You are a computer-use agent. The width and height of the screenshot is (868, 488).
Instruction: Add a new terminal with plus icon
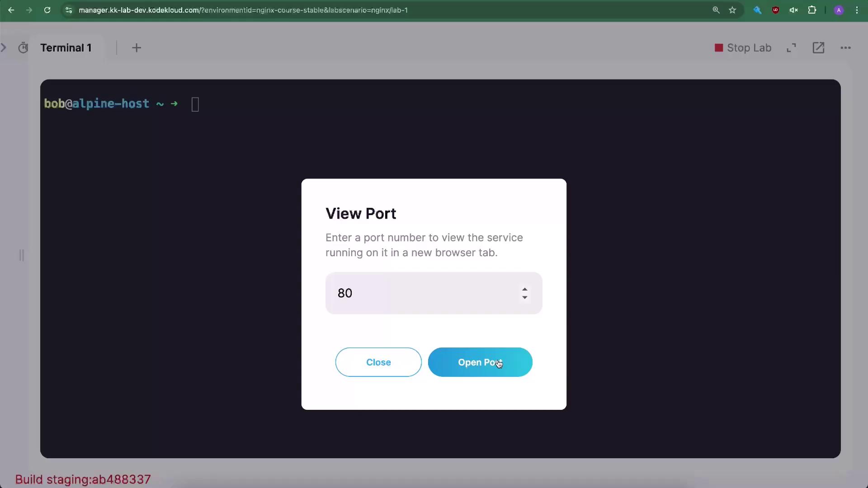137,48
